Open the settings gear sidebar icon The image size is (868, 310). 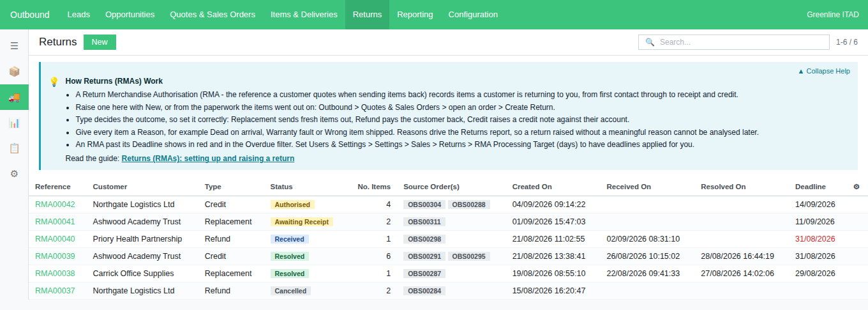[14, 174]
